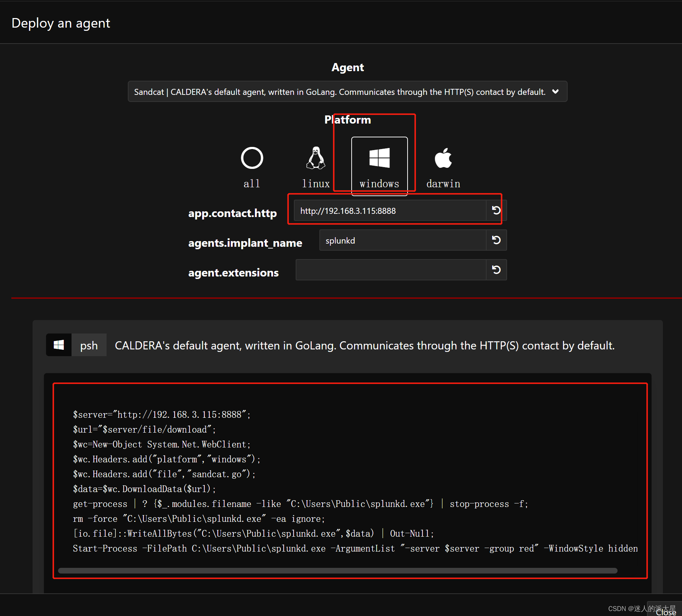682x616 pixels.
Task: Click the horizontal scrollbar under the code
Action: [x=337, y=571]
